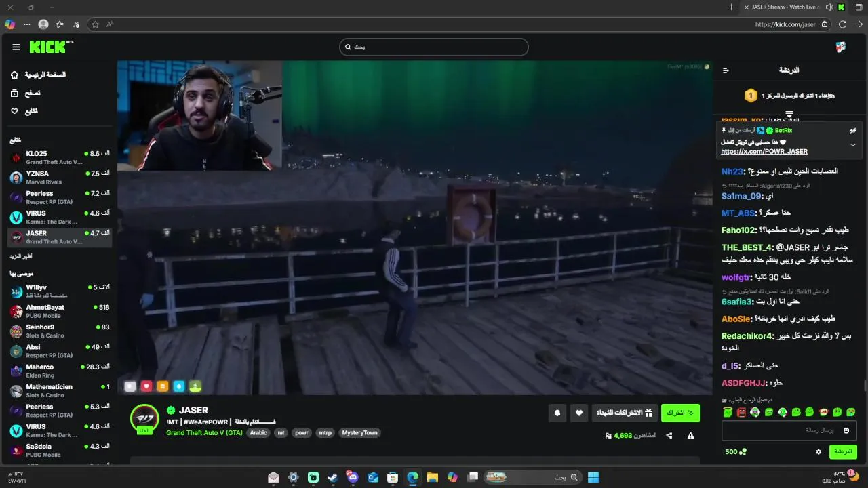Open the hamburger menu beside the Kick logo

(x=16, y=47)
